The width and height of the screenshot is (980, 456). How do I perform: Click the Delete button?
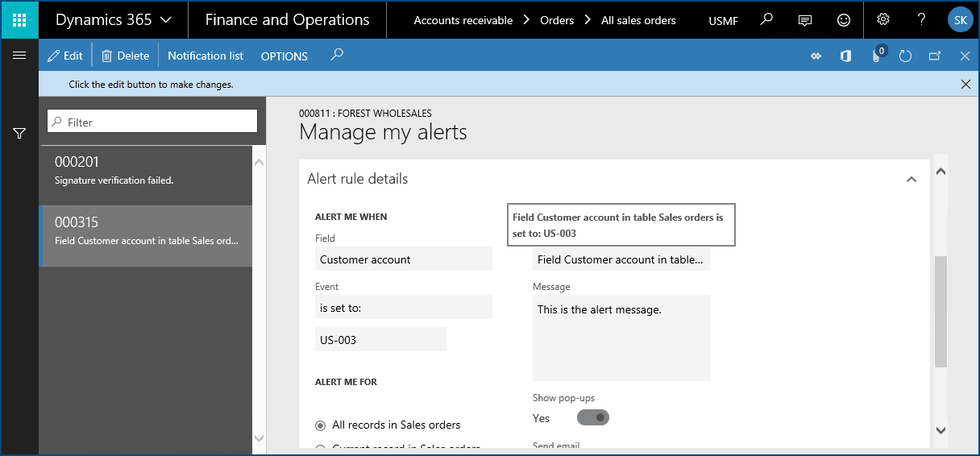126,56
